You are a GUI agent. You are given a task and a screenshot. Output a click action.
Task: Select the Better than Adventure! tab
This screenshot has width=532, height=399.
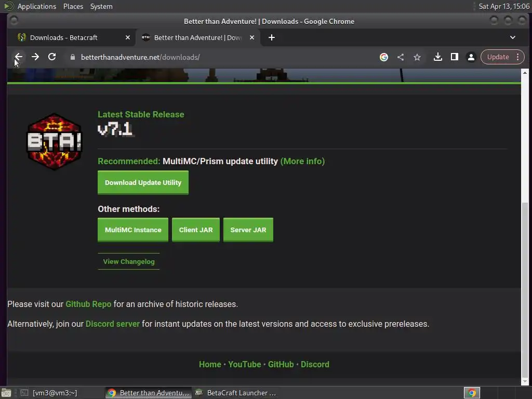[x=198, y=37]
